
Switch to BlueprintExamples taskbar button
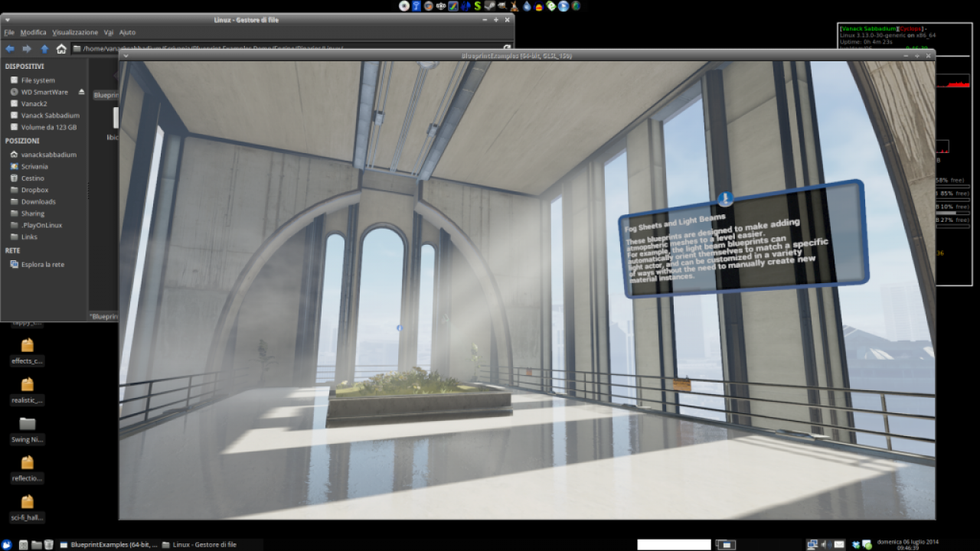(108, 545)
